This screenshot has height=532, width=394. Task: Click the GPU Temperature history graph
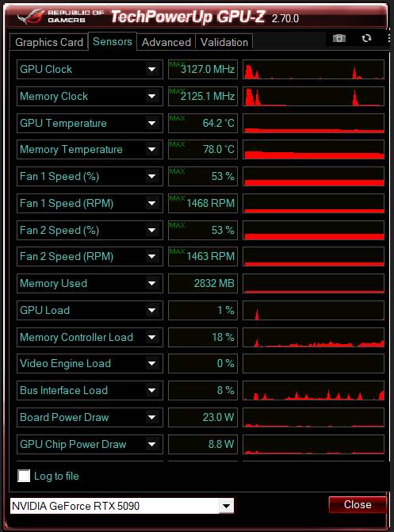314,123
